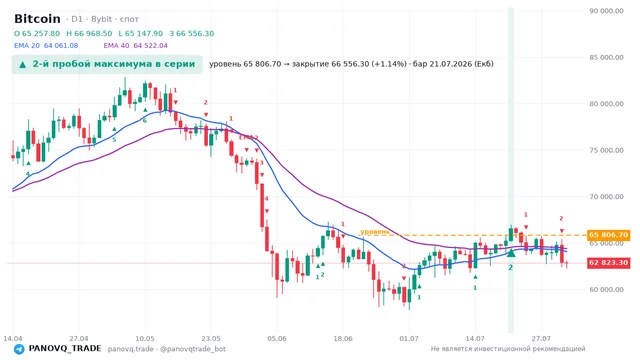Click the Telegram icon beside PANOVQ_TRADE
This screenshot has width=640, height=360.
pyautogui.click(x=19, y=349)
